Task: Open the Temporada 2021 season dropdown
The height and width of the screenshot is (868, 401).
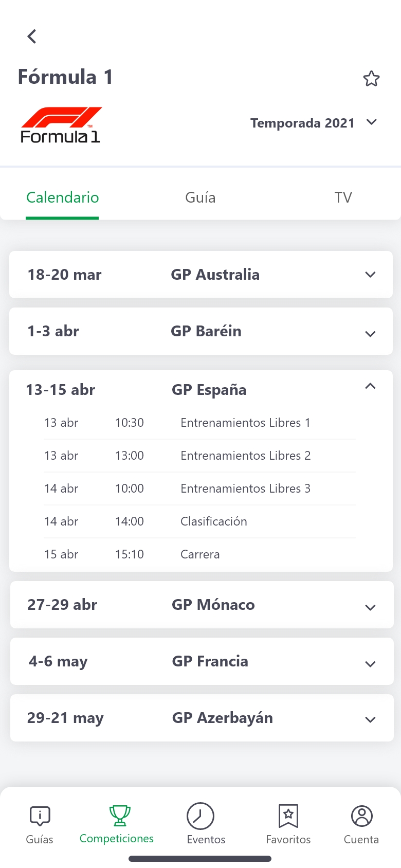Action: pos(314,123)
